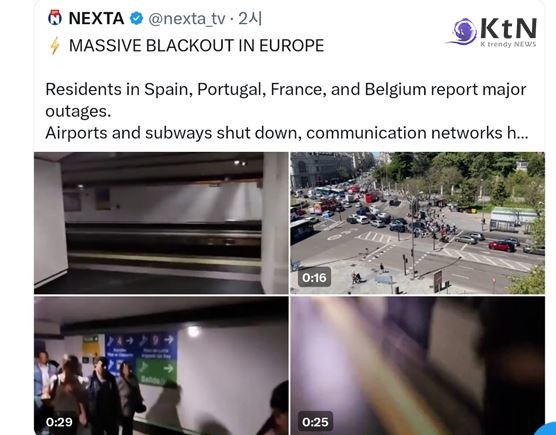Click the residents report outages text
The width and height of the screenshot is (556, 435).
286,100
